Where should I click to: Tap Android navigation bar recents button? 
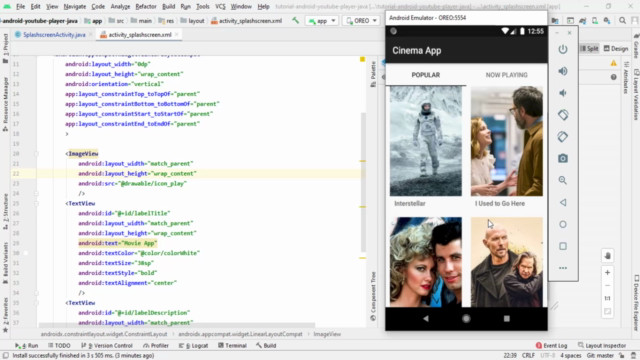click(x=507, y=318)
